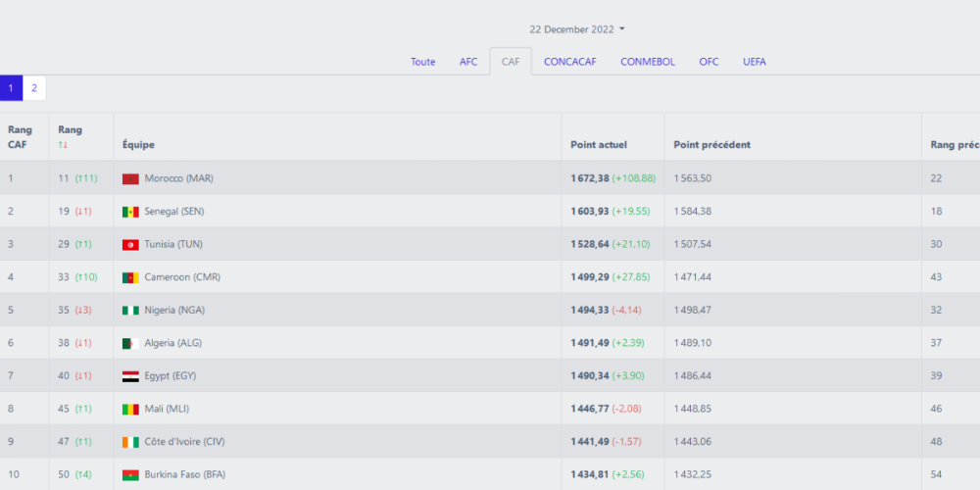
Task: Select the CONMEBOL confederation tab
Action: tap(648, 62)
